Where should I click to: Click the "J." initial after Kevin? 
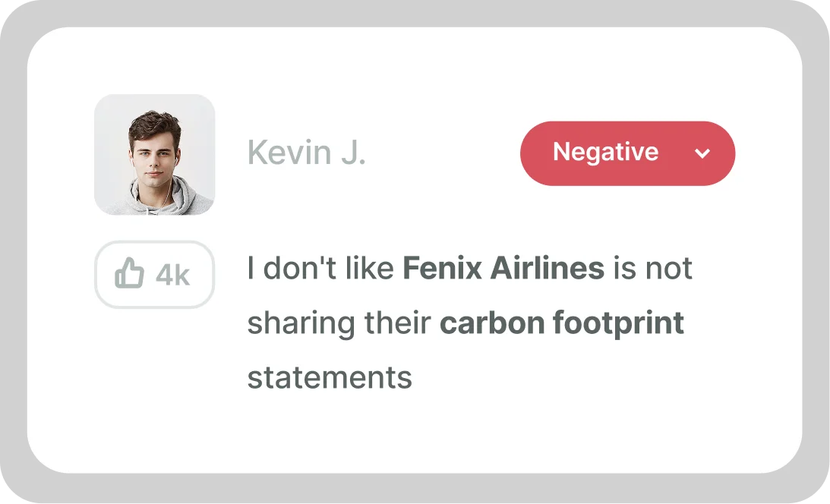(353, 153)
